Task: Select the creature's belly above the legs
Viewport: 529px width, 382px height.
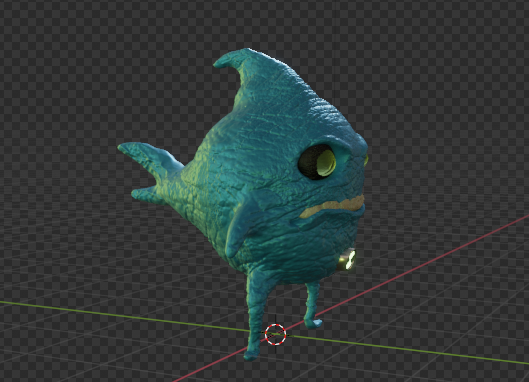Action: 287,256
